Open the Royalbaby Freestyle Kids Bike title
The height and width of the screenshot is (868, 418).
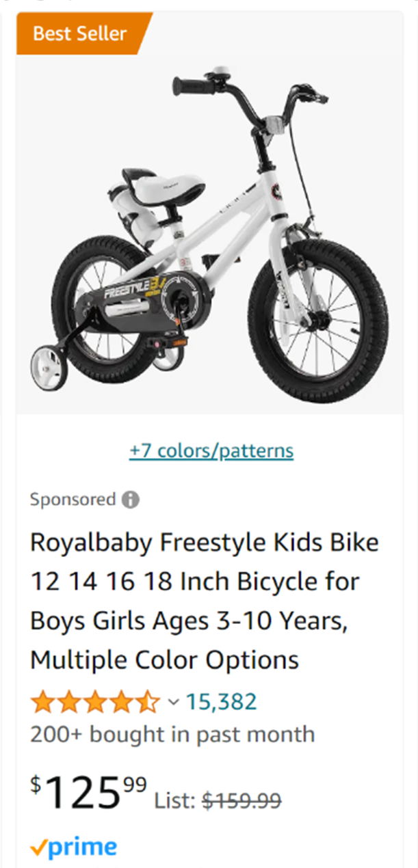[204, 601]
